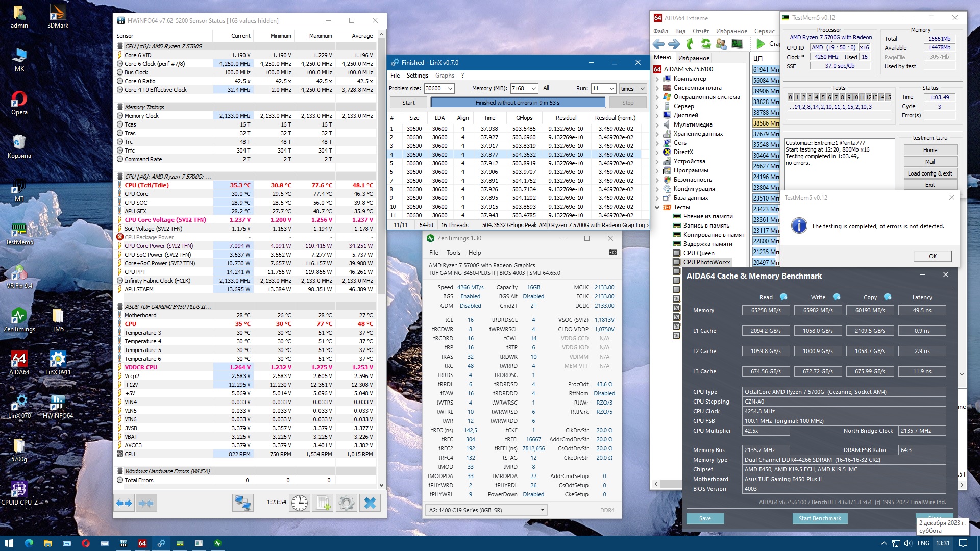Screen dimensions: 980x551
Task: Click HWiNFO network remote sensors icon
Action: (x=243, y=503)
